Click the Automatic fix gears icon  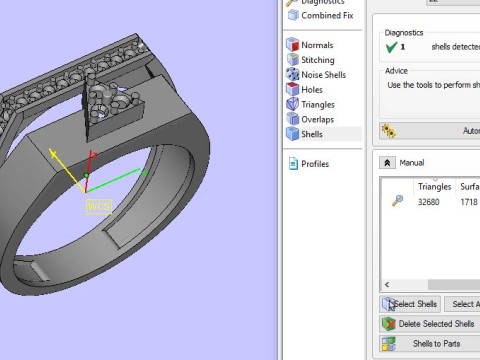click(x=389, y=131)
